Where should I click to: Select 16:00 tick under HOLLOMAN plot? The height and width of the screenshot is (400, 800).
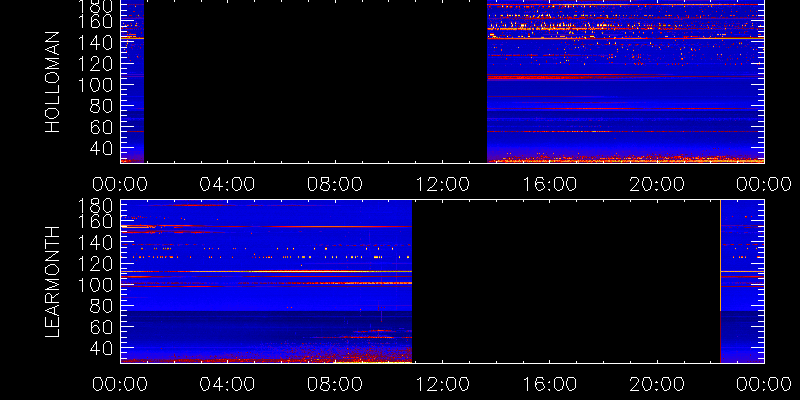coord(549,184)
